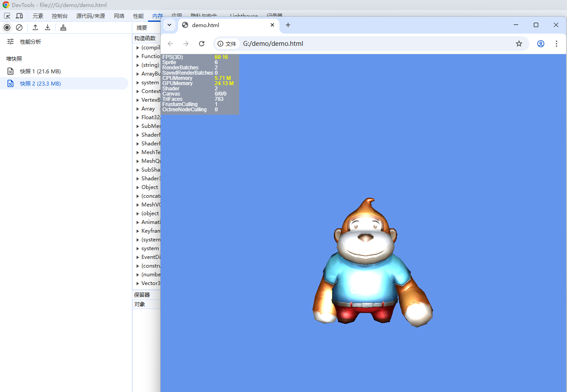Maximize the demo.html browser window
The width and height of the screenshot is (567, 392).
click(536, 25)
